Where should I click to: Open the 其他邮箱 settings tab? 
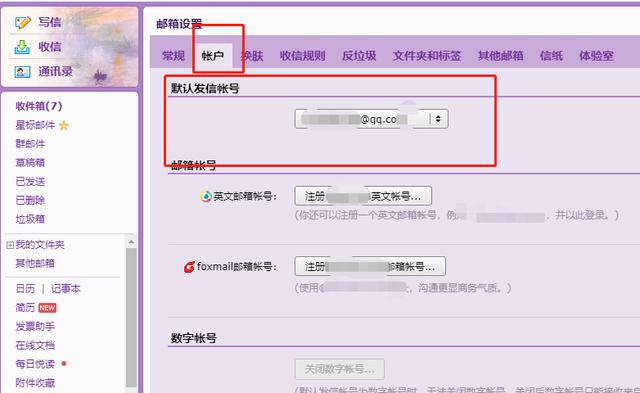pyautogui.click(x=501, y=56)
